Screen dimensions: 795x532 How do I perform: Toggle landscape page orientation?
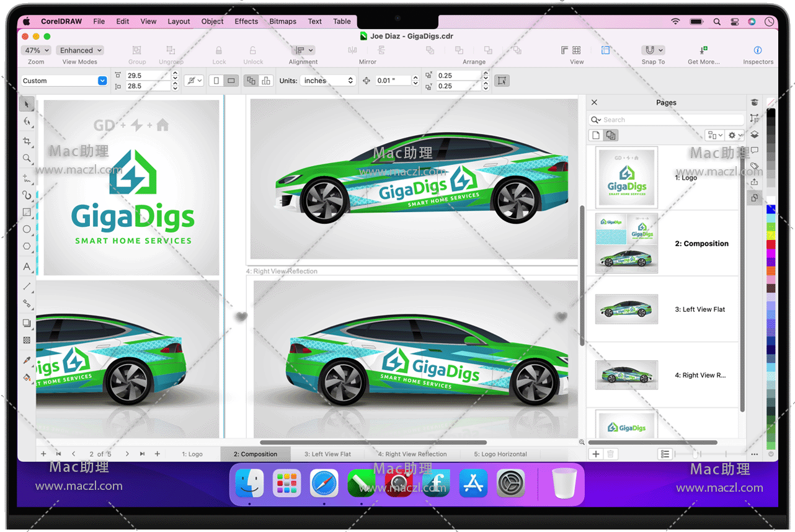coord(231,81)
